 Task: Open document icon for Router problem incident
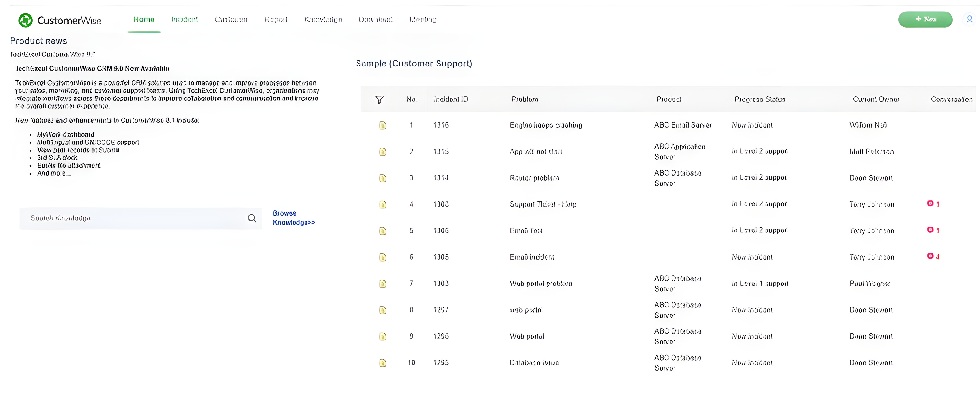[x=383, y=178]
